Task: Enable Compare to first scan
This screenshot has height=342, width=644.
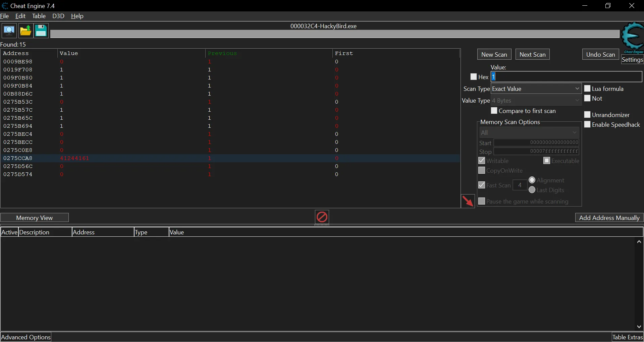Action: pyautogui.click(x=494, y=111)
